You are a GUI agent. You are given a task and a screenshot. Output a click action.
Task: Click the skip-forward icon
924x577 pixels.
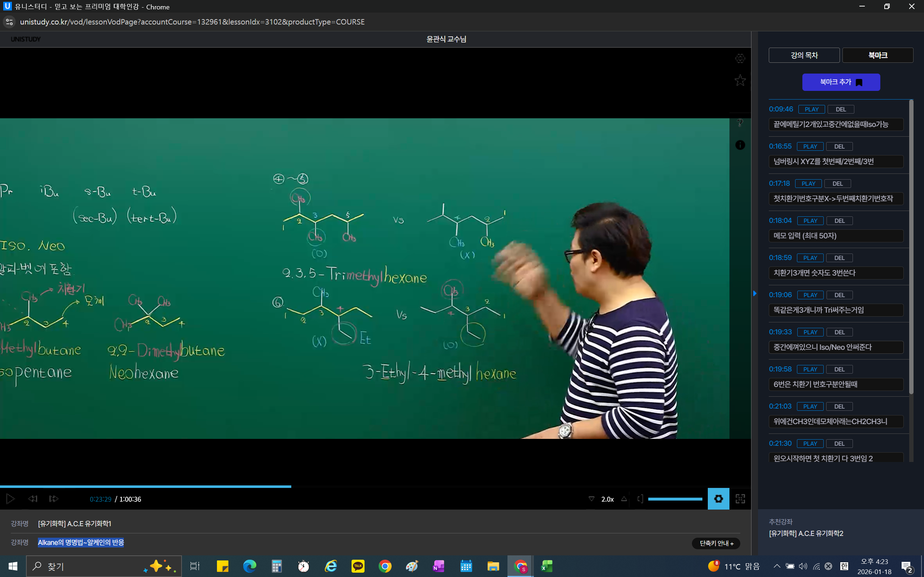(x=53, y=499)
